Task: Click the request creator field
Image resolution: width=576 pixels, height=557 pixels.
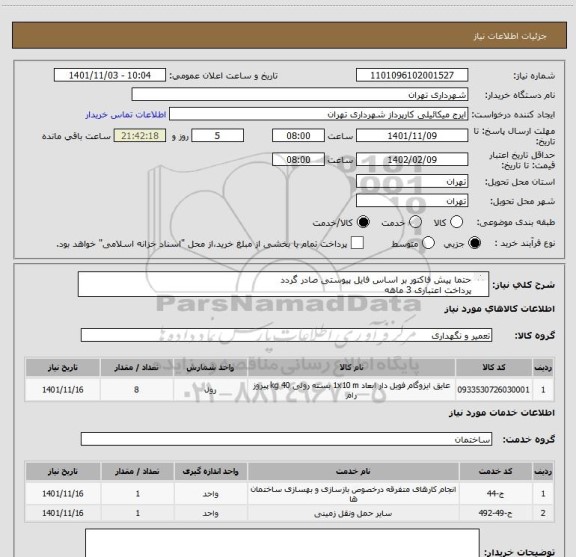Action: (318, 114)
